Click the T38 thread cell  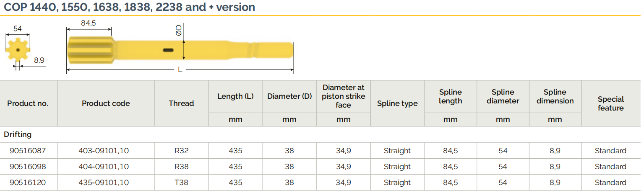pyautogui.click(x=181, y=183)
